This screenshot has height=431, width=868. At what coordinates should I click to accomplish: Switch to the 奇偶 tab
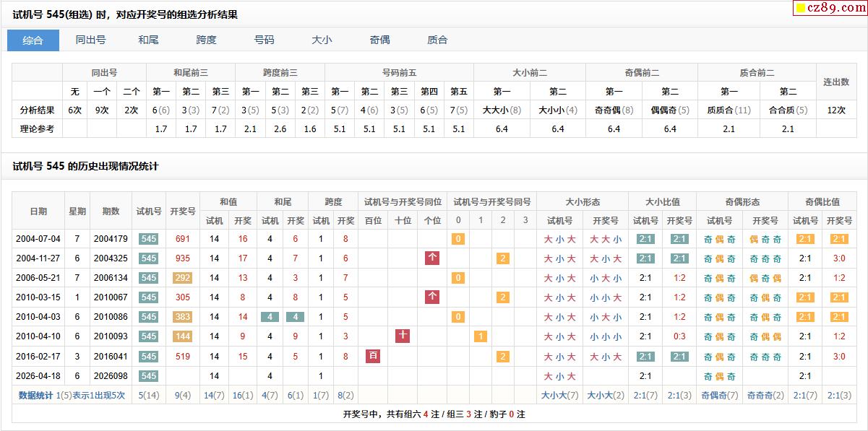[x=379, y=40]
